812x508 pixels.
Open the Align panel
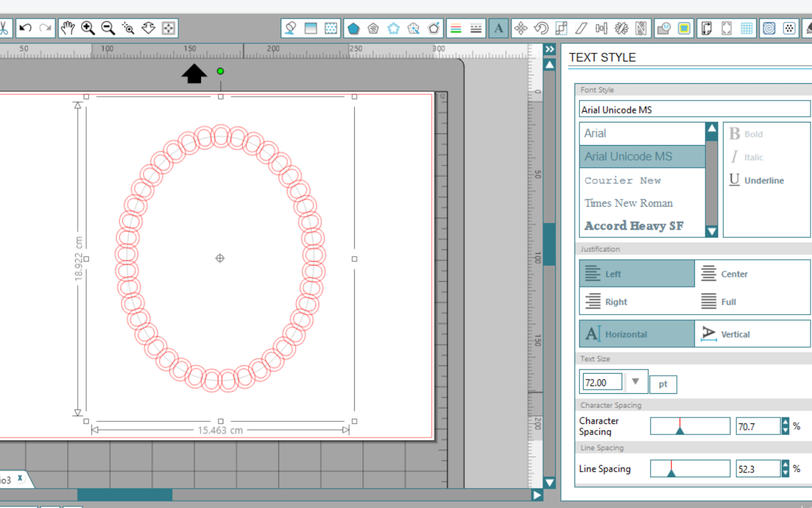point(601,28)
